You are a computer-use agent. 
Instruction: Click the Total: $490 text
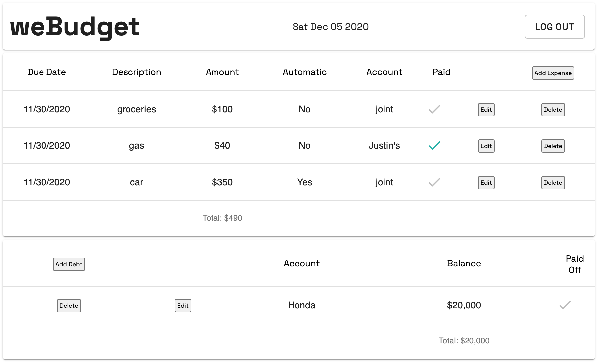coord(222,218)
